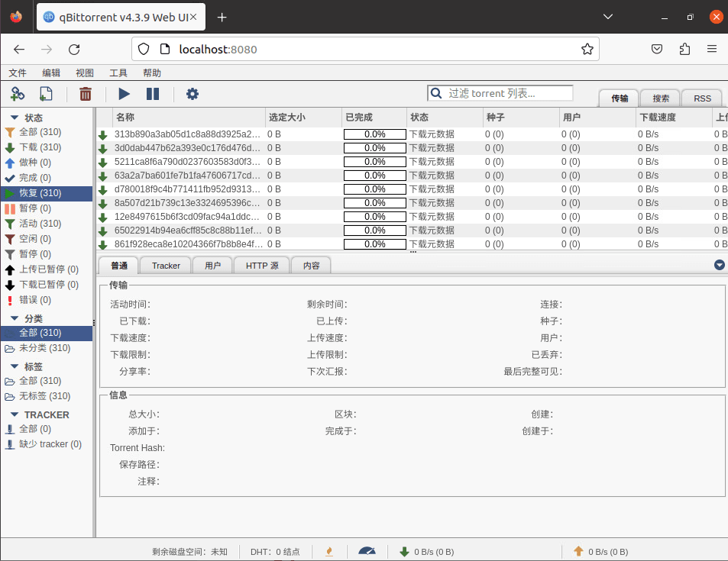Viewport: 728px width, 561px height.
Task: Open the 视图 menu
Action: click(85, 73)
